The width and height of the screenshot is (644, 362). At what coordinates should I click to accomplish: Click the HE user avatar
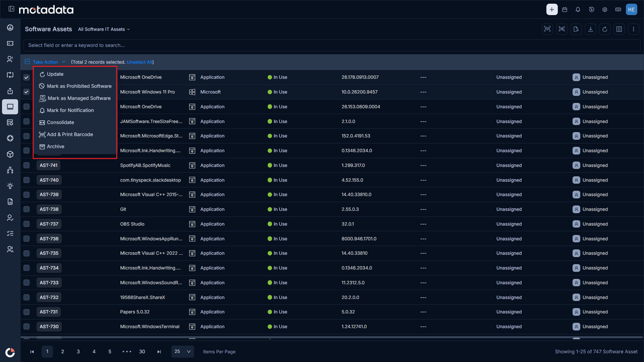point(632,9)
